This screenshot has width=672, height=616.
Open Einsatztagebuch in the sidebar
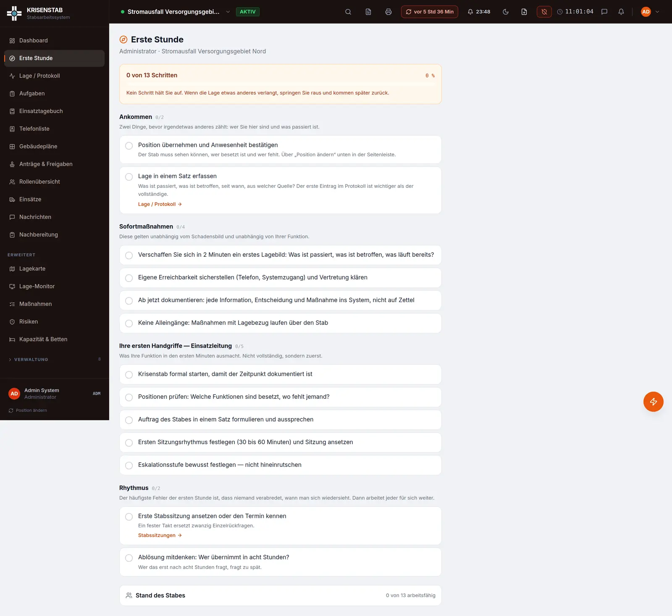pyautogui.click(x=54, y=111)
